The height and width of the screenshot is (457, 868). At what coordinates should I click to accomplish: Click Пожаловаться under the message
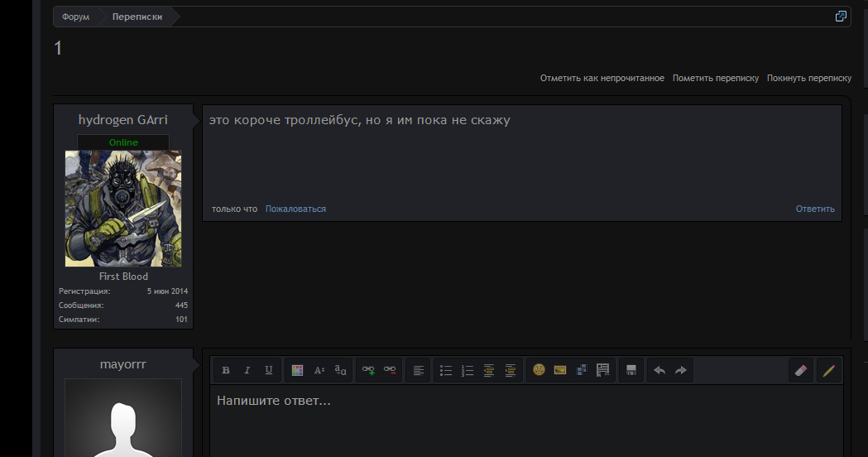[295, 209]
